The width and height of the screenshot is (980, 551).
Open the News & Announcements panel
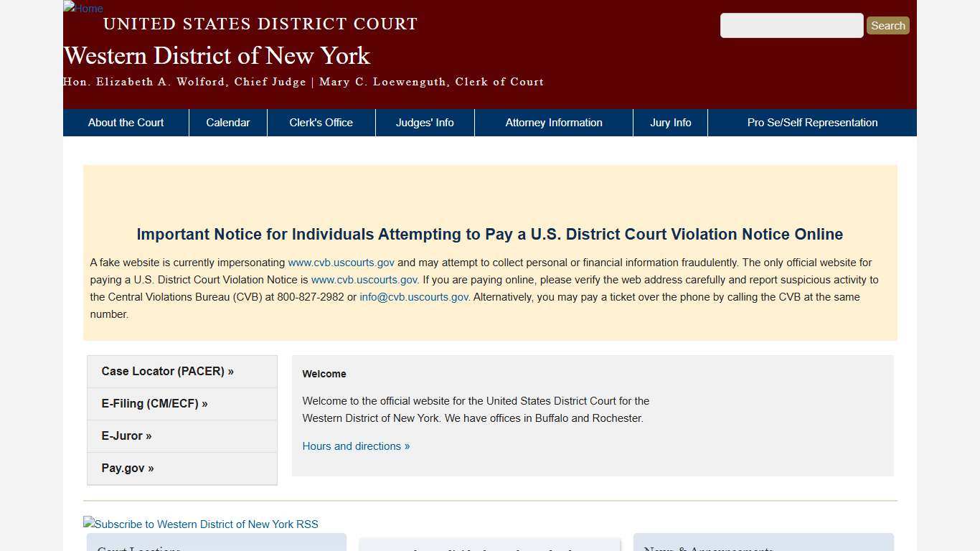coord(707,548)
